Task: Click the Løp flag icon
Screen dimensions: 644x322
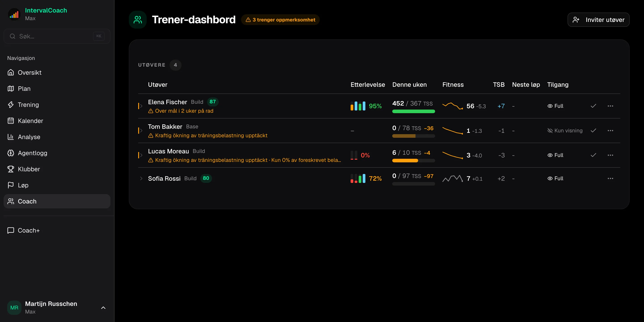Action: coord(11,185)
